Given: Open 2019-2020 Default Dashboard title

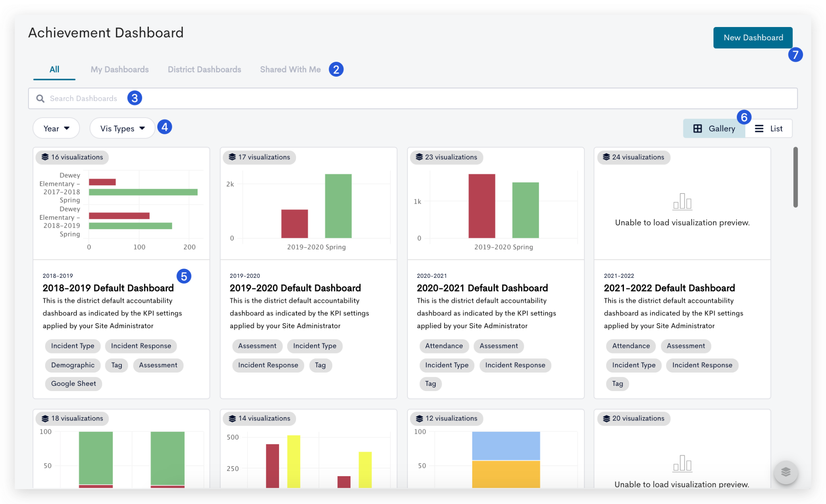Looking at the screenshot, I should pyautogui.click(x=295, y=288).
